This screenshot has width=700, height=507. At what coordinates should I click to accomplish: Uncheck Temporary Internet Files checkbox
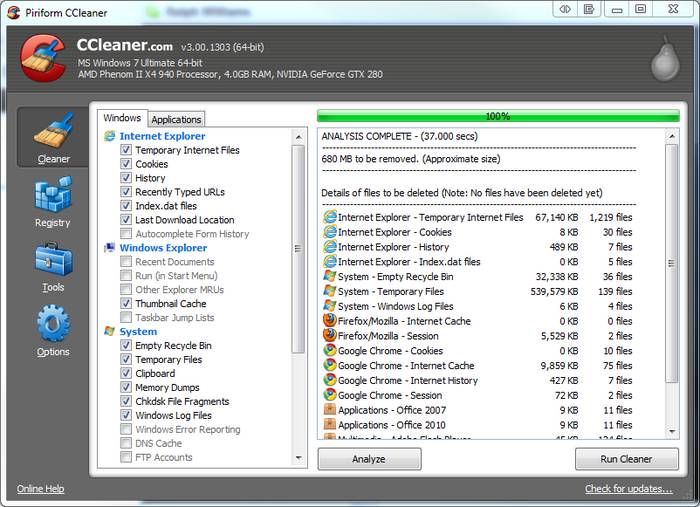[126, 150]
